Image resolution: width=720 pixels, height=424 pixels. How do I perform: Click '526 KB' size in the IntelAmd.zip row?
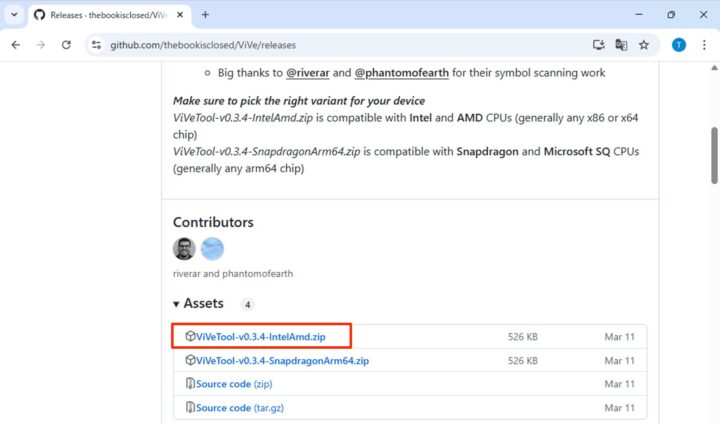click(x=523, y=337)
